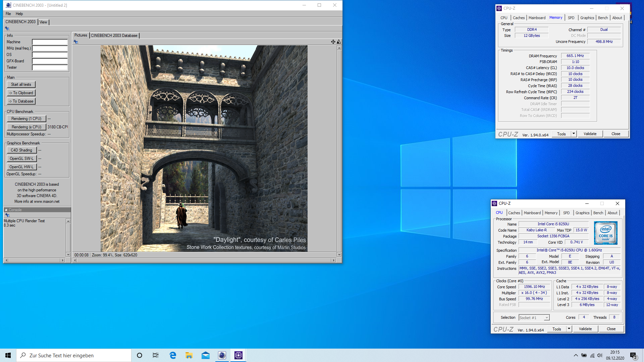Screen dimensions: 644x362
Task: Open Caches tab in lower CPU-Z window
Action: (x=514, y=213)
